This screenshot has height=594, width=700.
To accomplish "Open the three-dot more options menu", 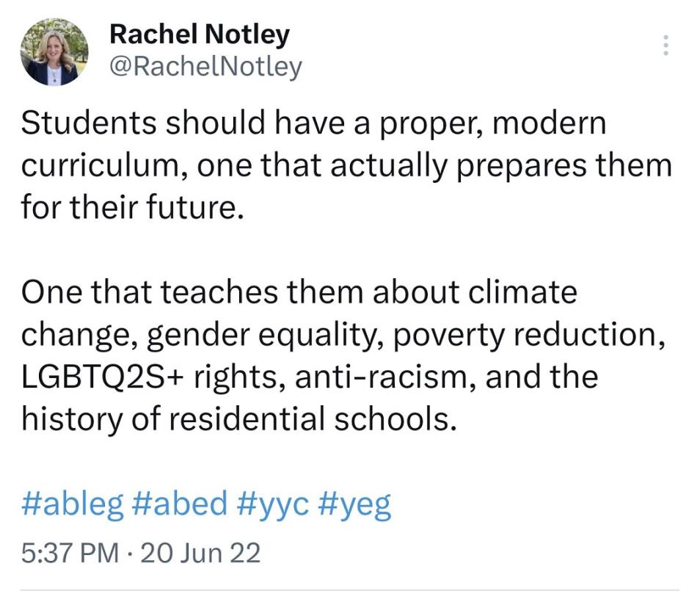I will pyautogui.click(x=666, y=46).
